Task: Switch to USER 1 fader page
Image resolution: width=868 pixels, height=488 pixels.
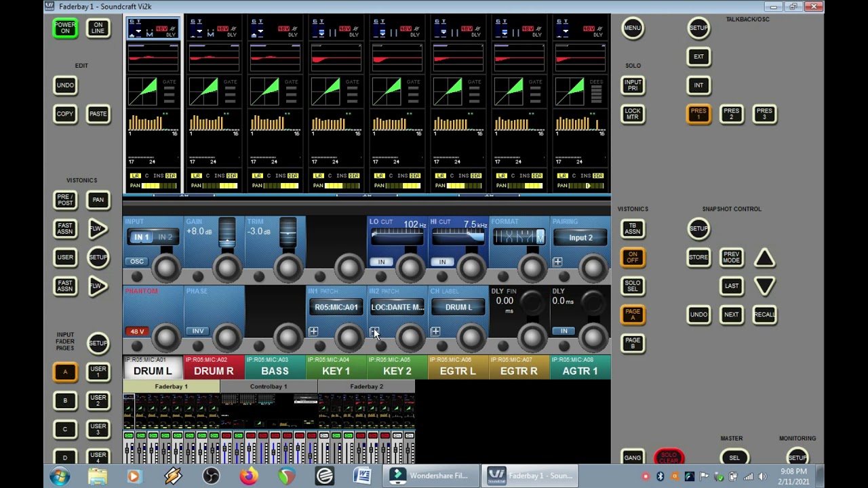Action: (x=98, y=371)
